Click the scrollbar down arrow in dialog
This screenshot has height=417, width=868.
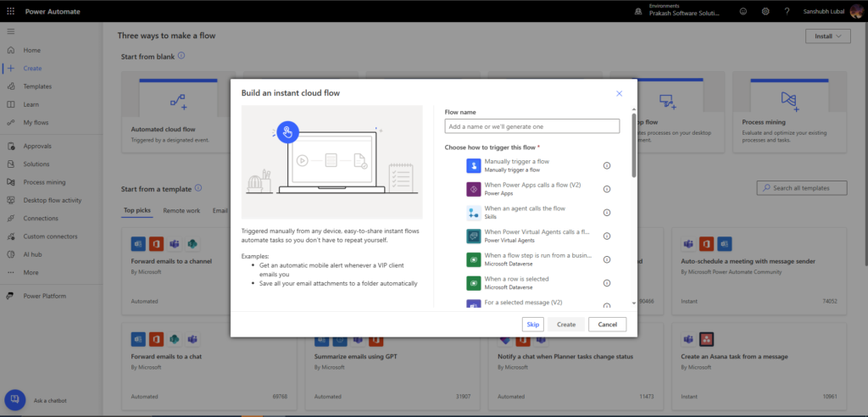(634, 303)
